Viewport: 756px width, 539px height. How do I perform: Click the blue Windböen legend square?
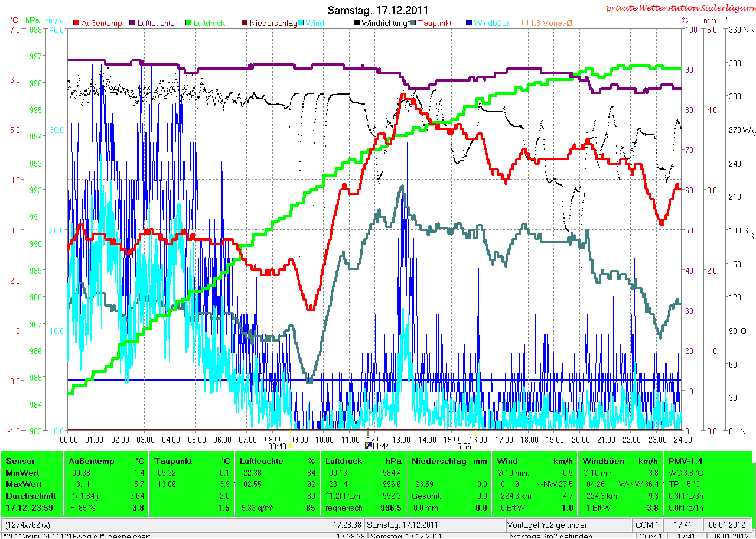coord(470,23)
